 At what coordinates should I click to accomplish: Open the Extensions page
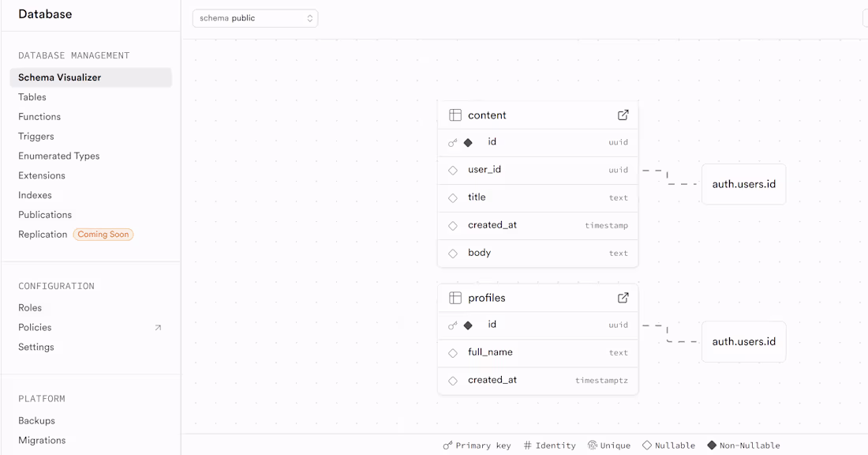click(x=42, y=175)
